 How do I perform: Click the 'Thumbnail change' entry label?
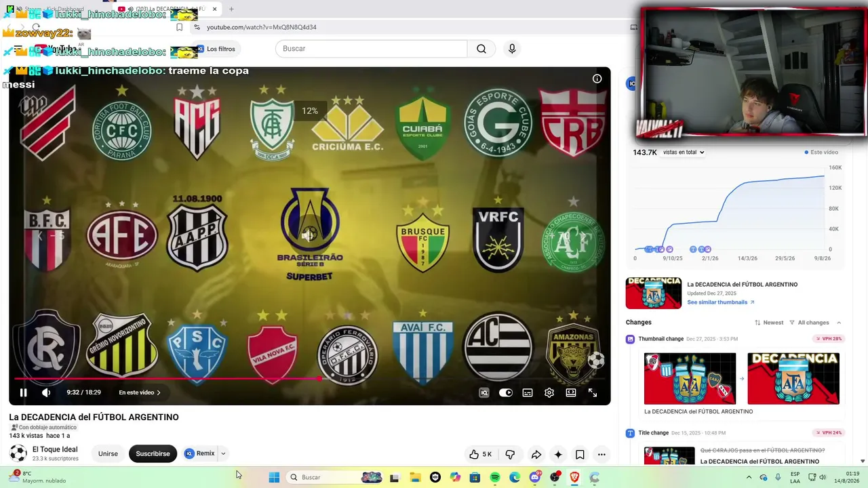pos(660,339)
